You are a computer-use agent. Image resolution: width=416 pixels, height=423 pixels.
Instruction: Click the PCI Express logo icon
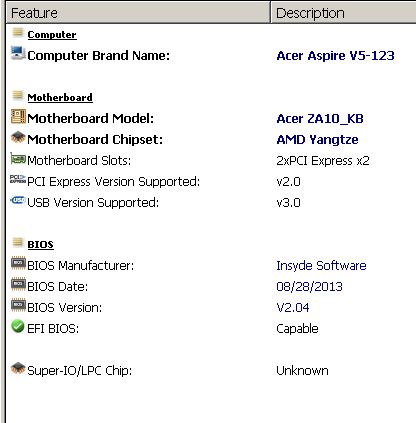18,179
